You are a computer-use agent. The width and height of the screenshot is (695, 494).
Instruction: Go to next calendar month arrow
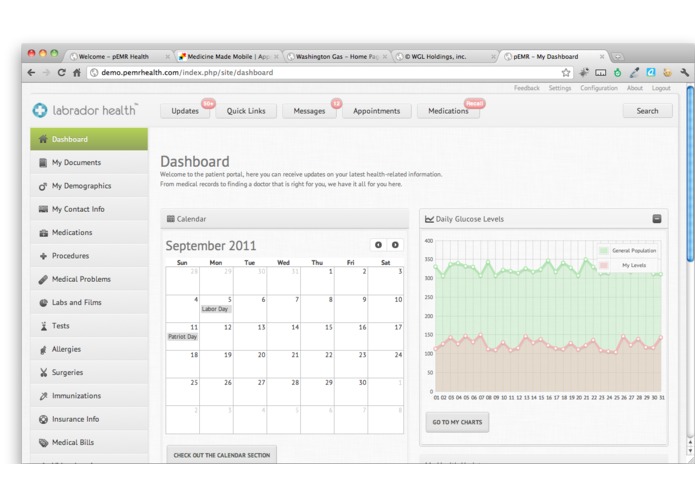pyautogui.click(x=395, y=245)
